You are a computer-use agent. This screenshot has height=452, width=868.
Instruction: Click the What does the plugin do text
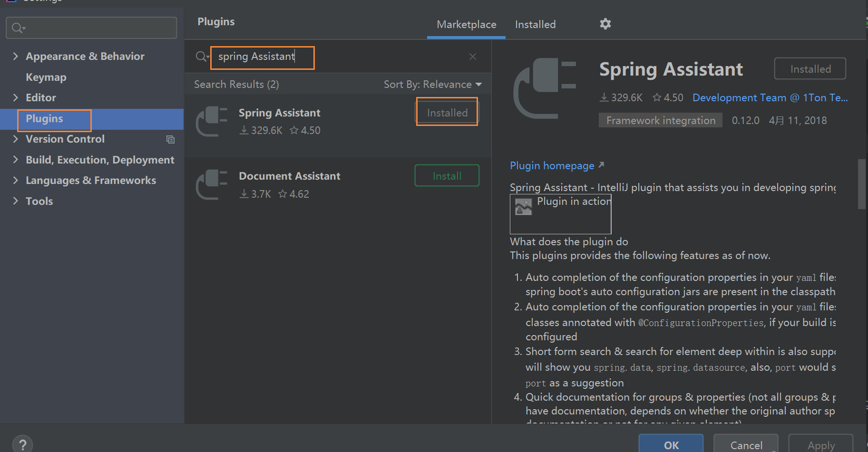[569, 241]
